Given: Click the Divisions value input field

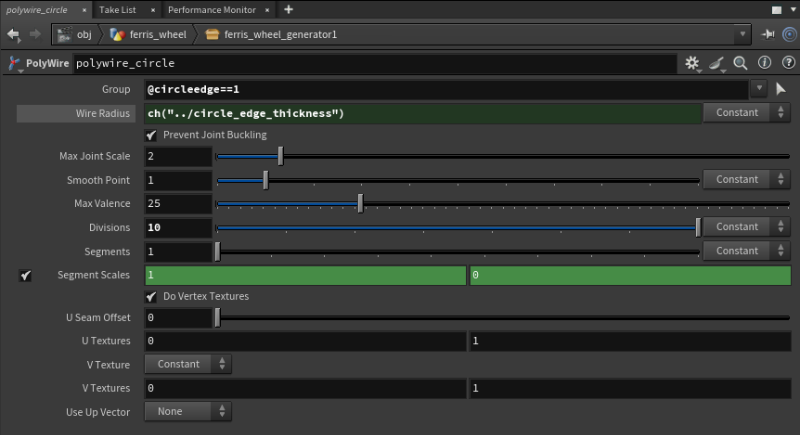Looking at the screenshot, I should tap(178, 227).
